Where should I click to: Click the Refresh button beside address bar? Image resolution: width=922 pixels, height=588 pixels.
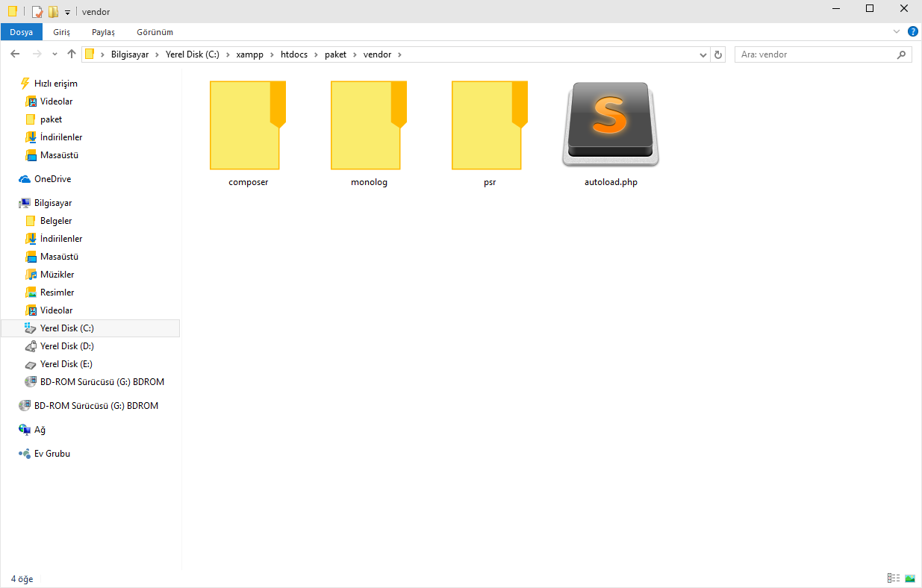click(718, 54)
